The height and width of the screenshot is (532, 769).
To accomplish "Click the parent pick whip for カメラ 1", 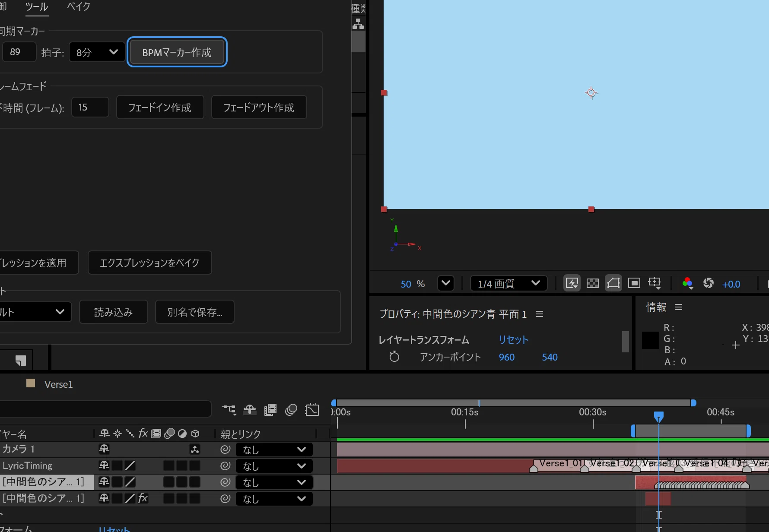I will pyautogui.click(x=225, y=450).
